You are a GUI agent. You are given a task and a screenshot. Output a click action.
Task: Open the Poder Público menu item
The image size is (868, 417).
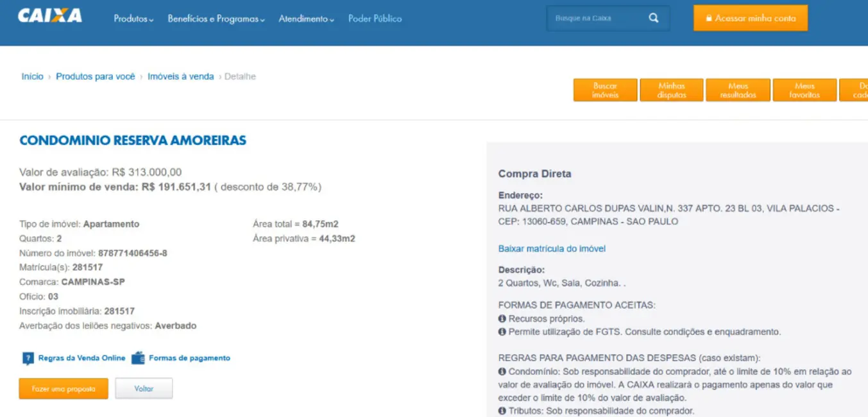(x=375, y=19)
